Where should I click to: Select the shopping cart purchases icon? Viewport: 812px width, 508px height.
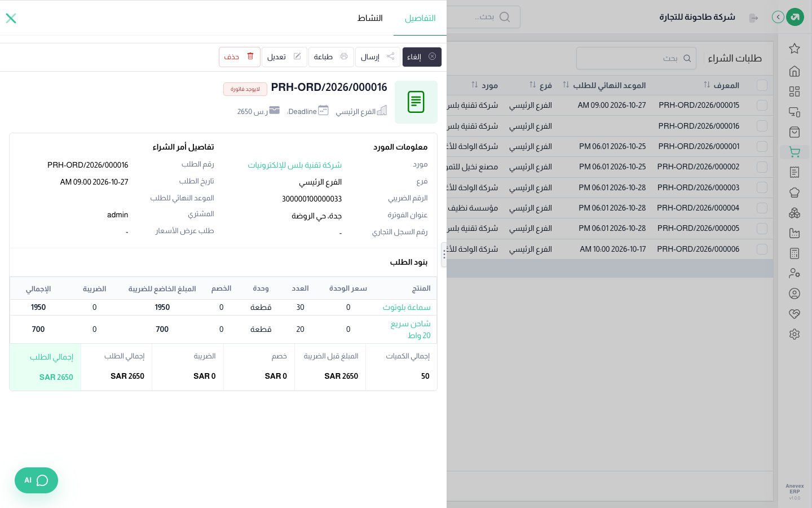795,152
